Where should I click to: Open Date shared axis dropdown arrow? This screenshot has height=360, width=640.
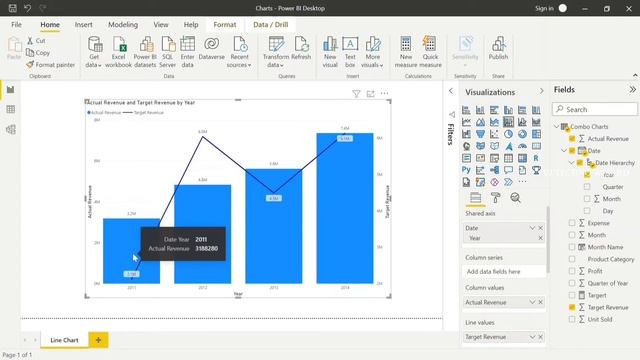[x=532, y=228]
